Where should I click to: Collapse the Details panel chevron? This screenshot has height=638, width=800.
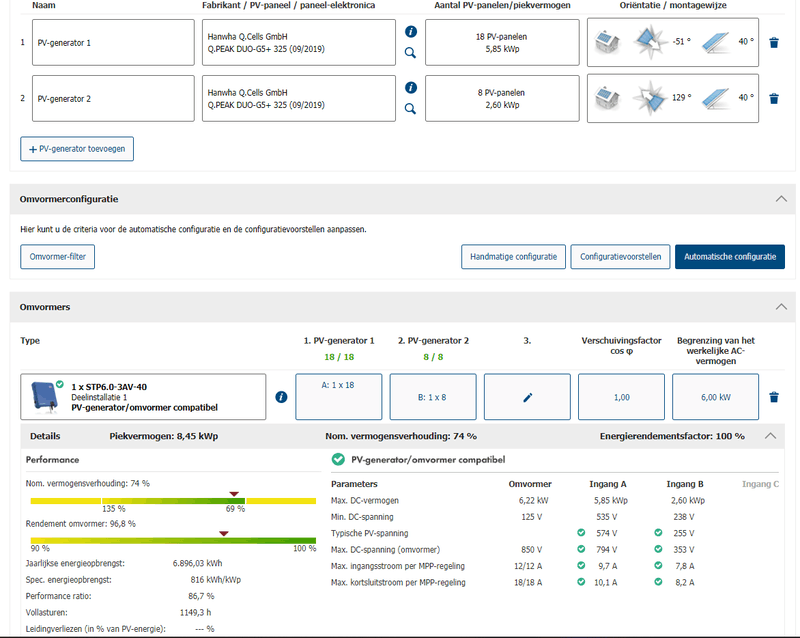click(770, 436)
